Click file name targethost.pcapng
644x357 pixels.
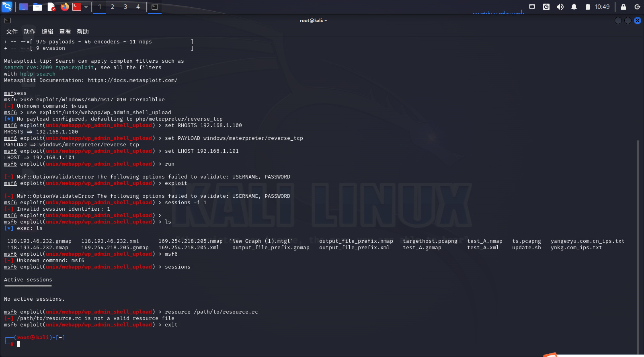point(430,241)
